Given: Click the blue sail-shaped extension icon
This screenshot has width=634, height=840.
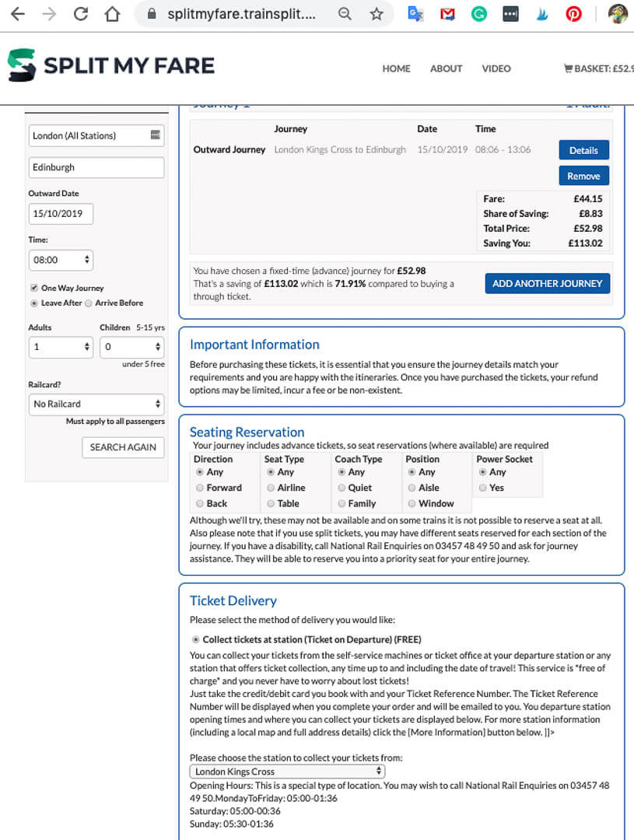Looking at the screenshot, I should coord(542,14).
